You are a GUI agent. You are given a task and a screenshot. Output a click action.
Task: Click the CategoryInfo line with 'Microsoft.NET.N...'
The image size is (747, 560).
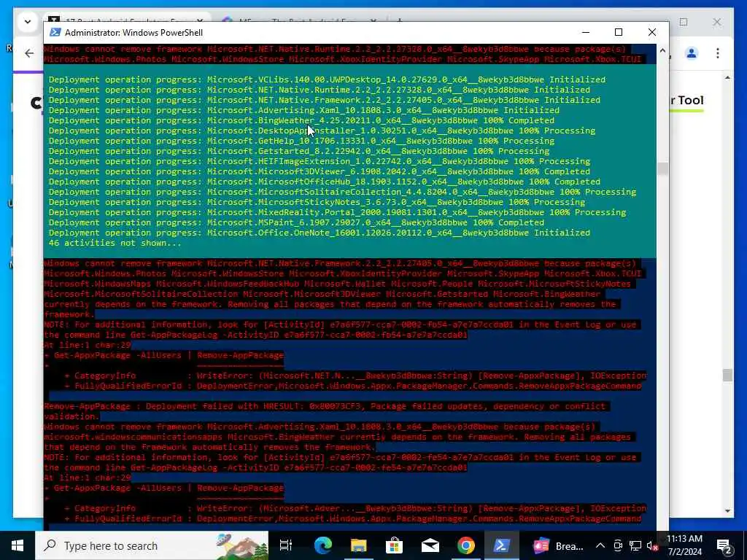[x=355, y=376]
